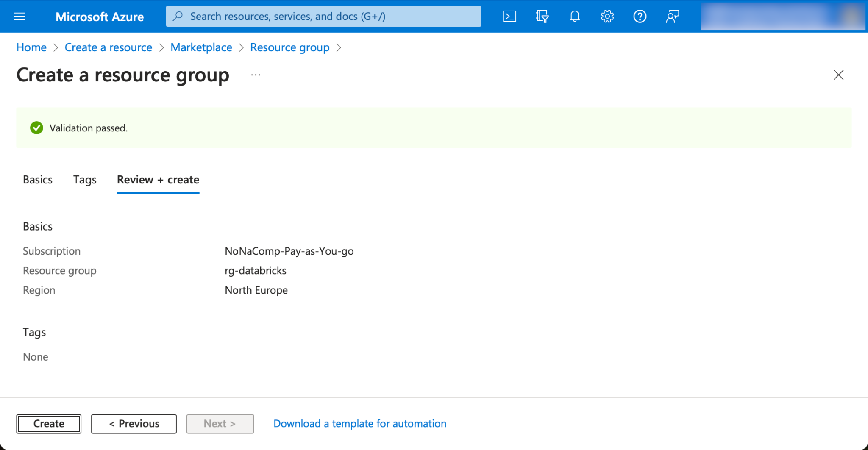The width and height of the screenshot is (868, 450).
Task: Select the Review + create tab
Action: tap(158, 180)
